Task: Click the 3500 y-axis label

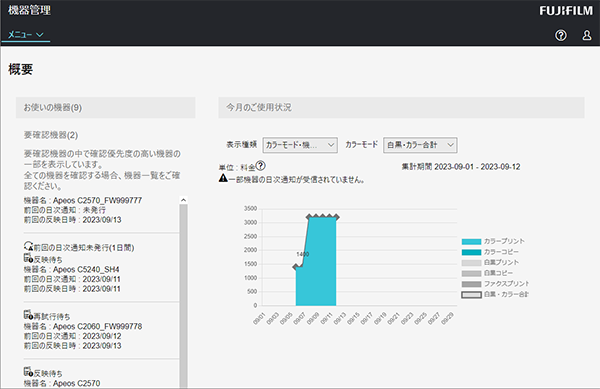Action: click(x=250, y=208)
